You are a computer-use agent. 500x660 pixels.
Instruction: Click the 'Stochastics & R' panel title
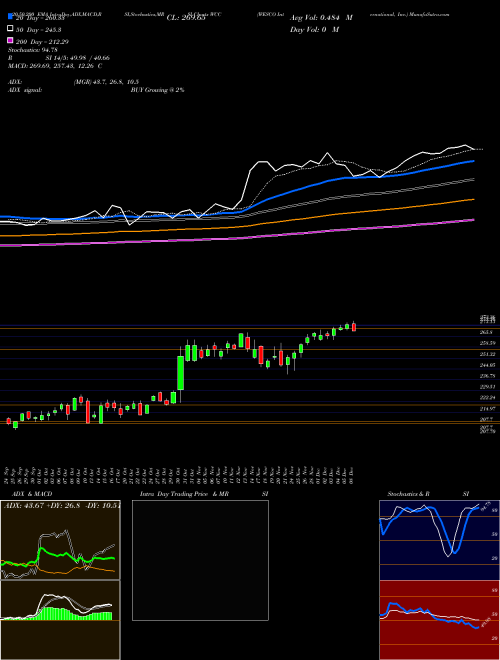[408, 494]
